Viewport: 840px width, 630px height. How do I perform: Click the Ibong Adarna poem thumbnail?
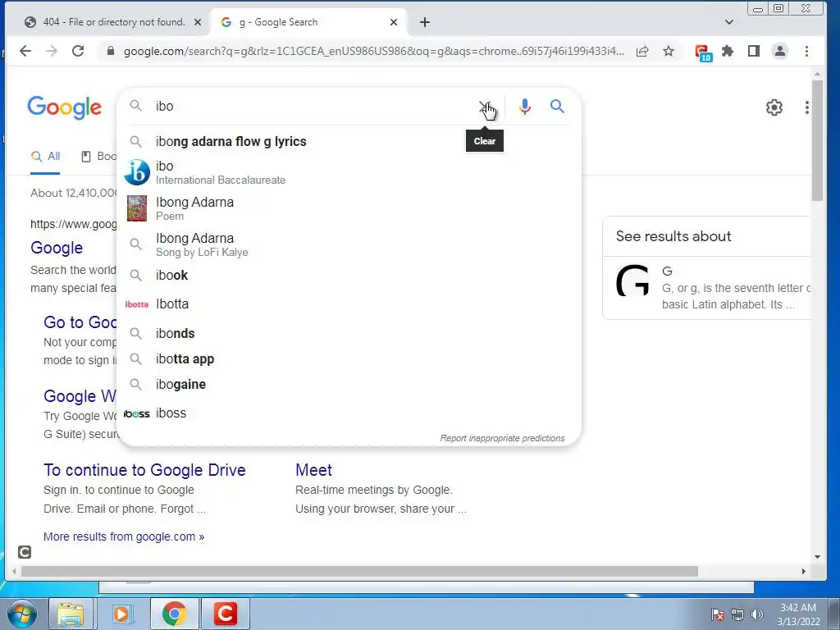[137, 208]
